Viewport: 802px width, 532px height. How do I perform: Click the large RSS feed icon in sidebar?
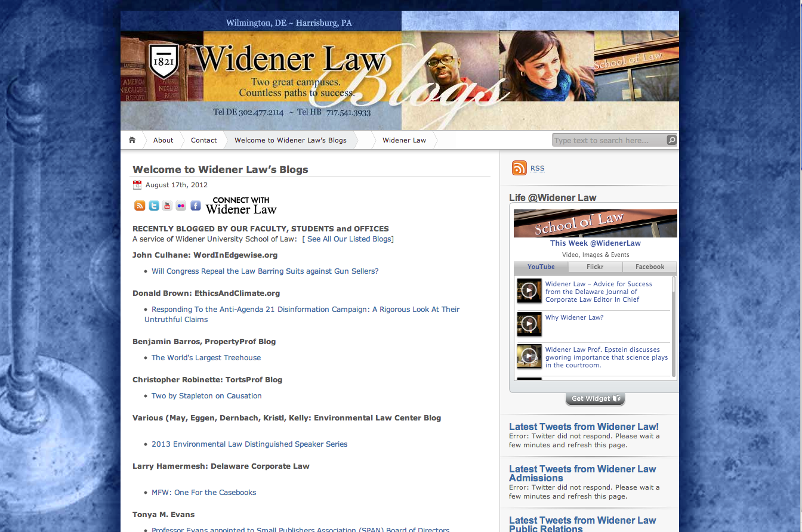click(519, 168)
